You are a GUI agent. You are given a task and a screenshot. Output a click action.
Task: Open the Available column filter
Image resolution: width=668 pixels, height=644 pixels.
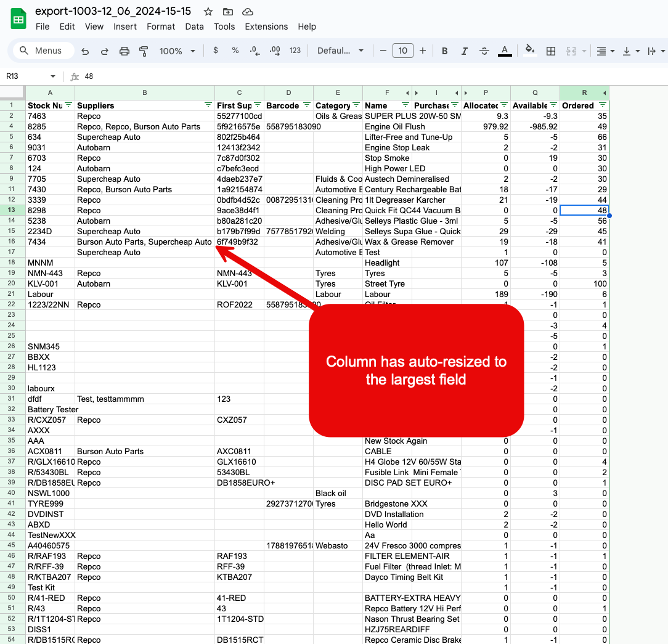coord(553,105)
